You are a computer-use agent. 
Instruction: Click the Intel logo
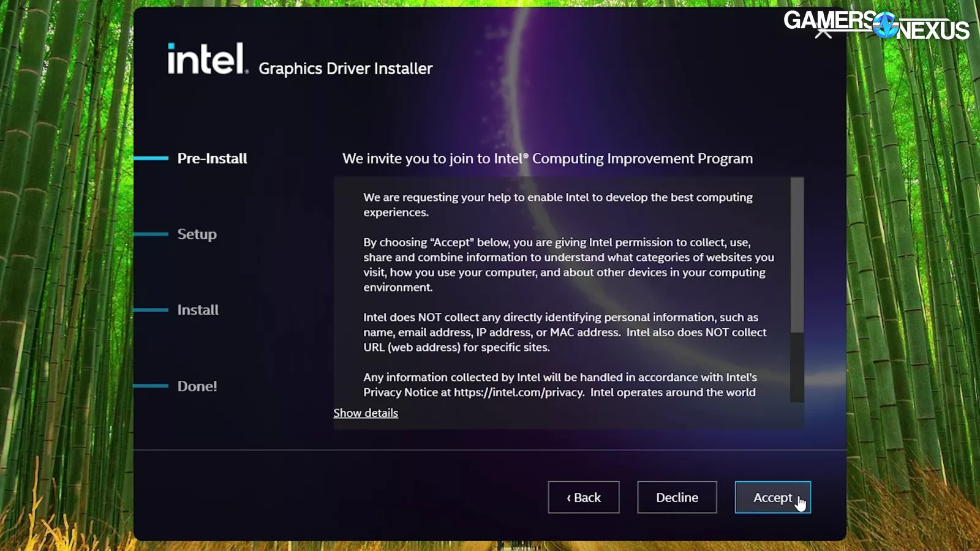click(x=205, y=59)
